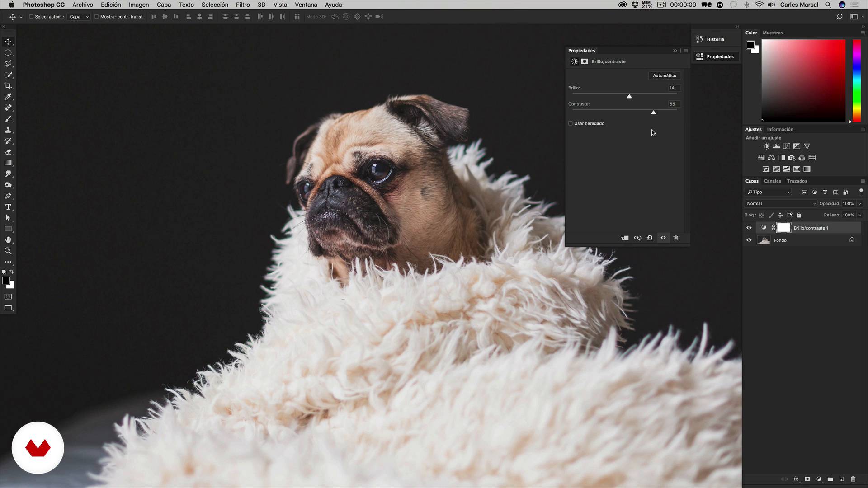Screen dimensions: 868x488
Task: Click the Eraser tool
Action: tap(8, 152)
